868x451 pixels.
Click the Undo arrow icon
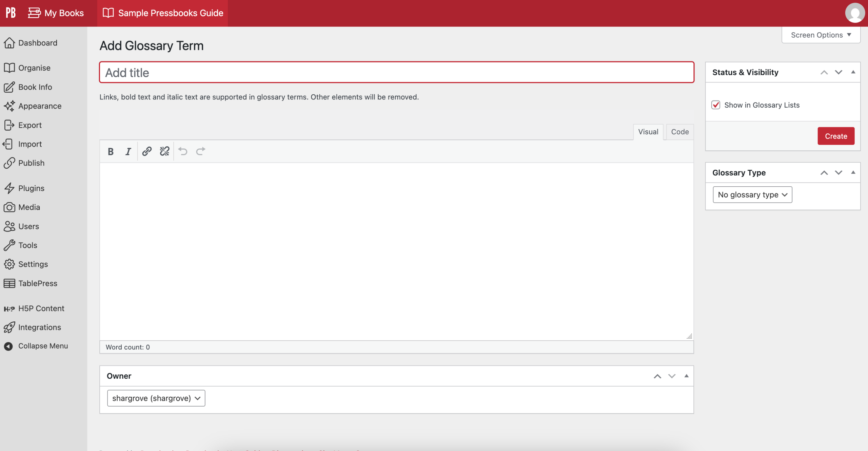(x=183, y=151)
